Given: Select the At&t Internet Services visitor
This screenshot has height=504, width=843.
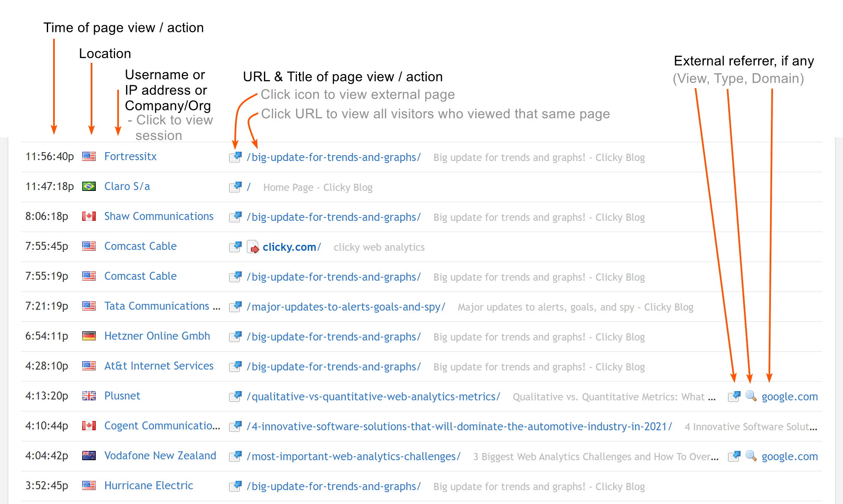Looking at the screenshot, I should 159,366.
